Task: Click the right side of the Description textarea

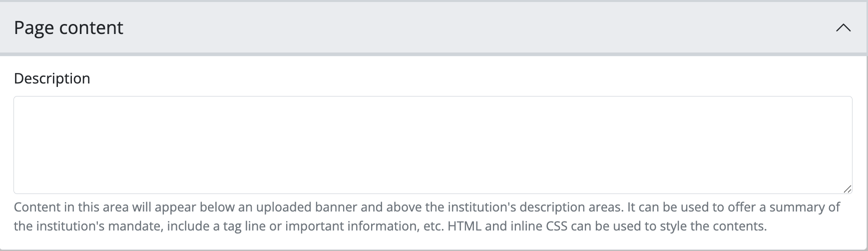Action: [x=824, y=144]
